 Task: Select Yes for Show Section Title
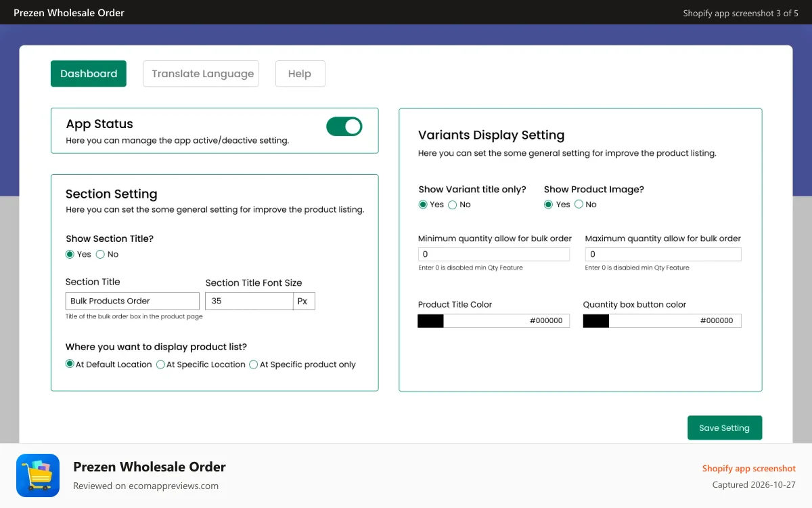(70, 255)
